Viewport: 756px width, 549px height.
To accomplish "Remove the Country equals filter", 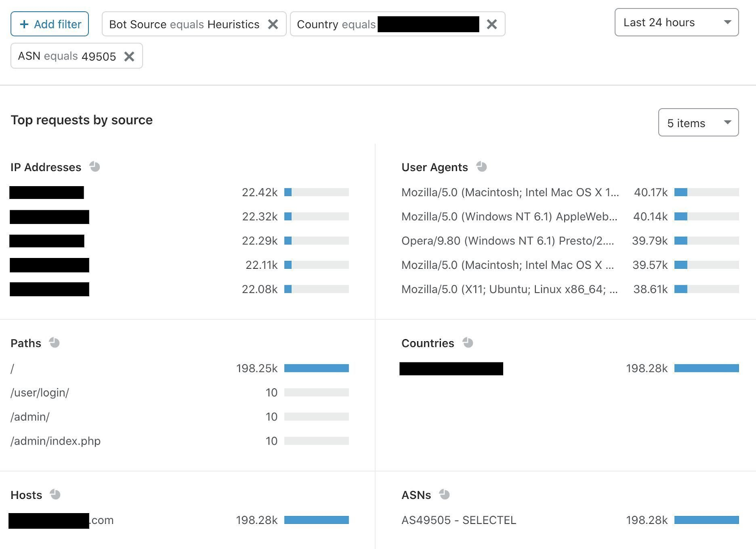I will coord(492,24).
